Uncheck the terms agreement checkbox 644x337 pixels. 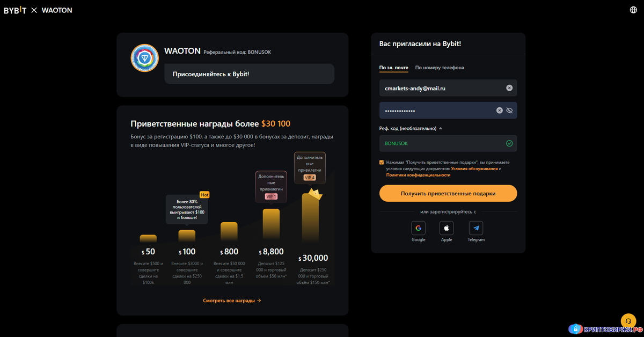[x=382, y=162]
